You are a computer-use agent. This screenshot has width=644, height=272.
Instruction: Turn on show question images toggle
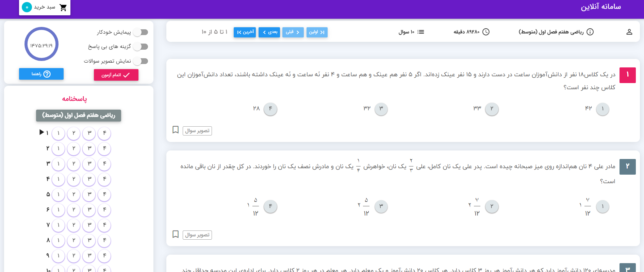click(x=141, y=61)
